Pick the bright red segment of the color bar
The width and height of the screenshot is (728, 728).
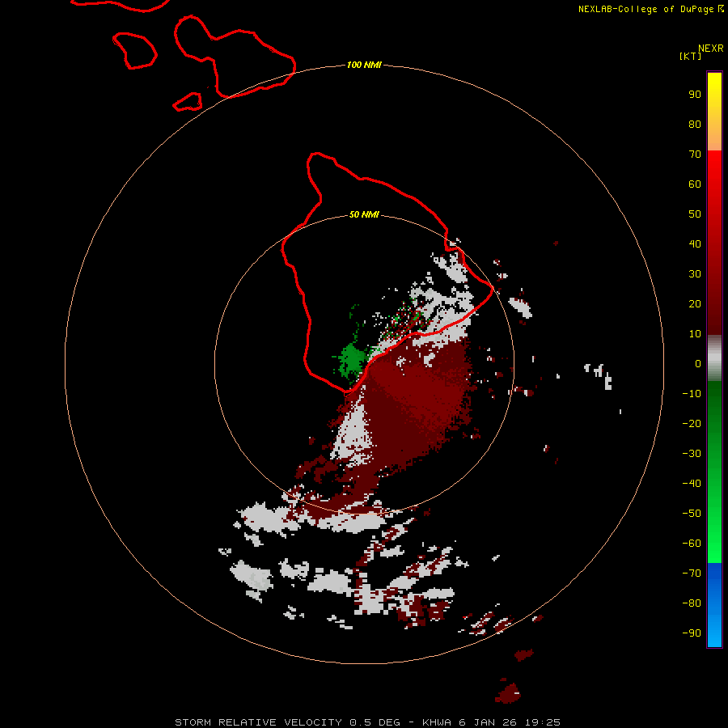[714, 243]
